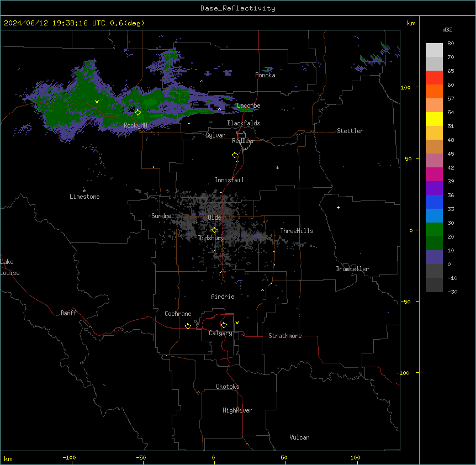Click the asterisk marker east of Innisfail
476x465 pixels.
[277, 167]
